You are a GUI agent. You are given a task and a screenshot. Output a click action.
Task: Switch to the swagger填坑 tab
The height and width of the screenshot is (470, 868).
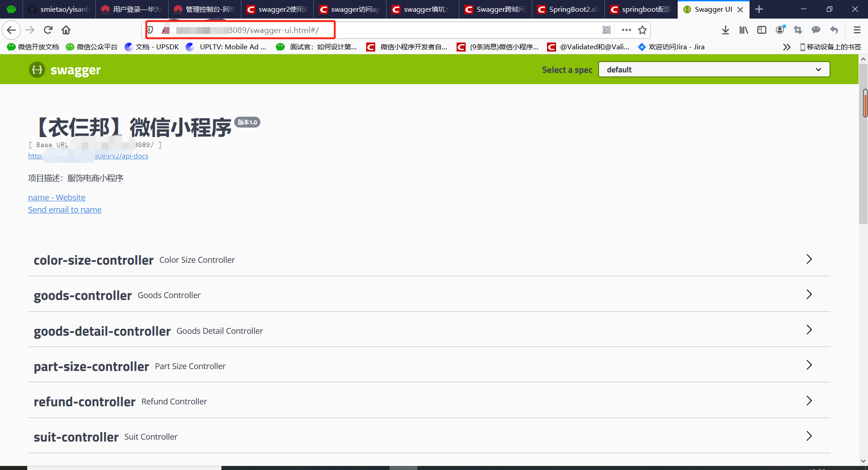pyautogui.click(x=423, y=9)
